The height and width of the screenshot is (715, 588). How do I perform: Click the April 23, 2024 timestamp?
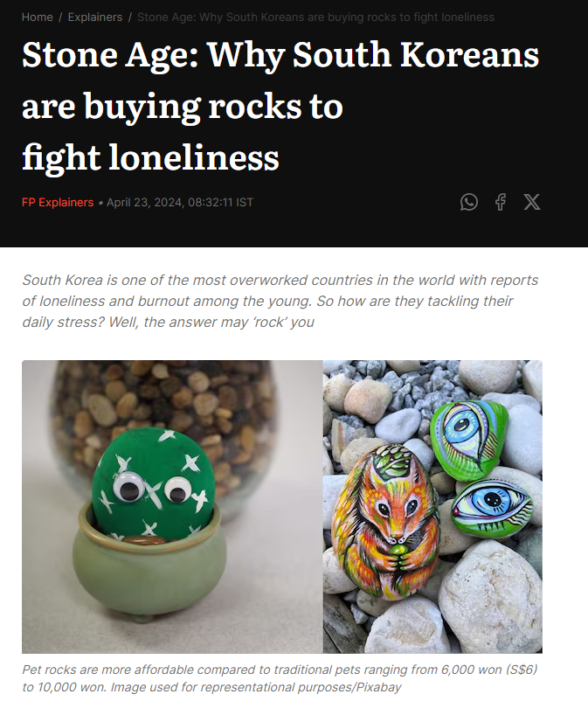tap(180, 203)
